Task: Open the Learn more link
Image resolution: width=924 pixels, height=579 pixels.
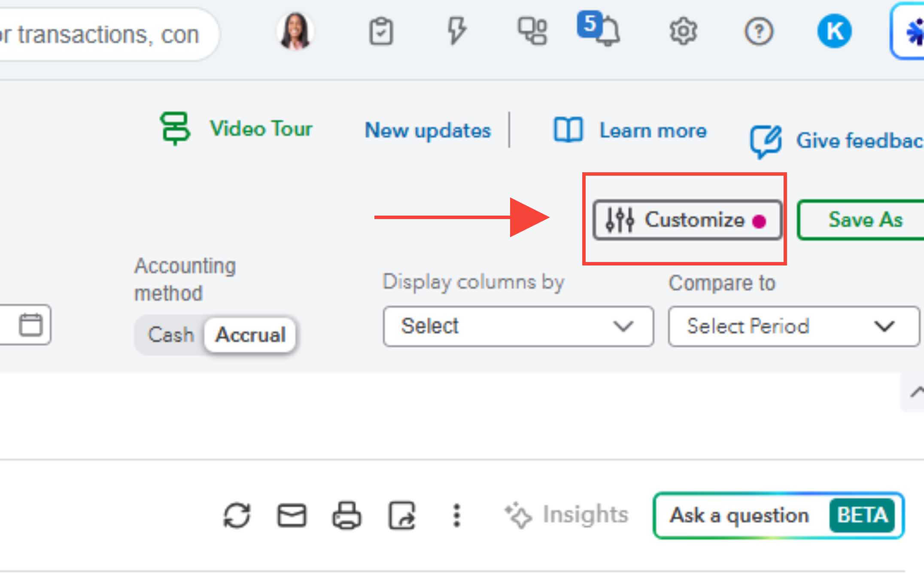Action: click(631, 130)
